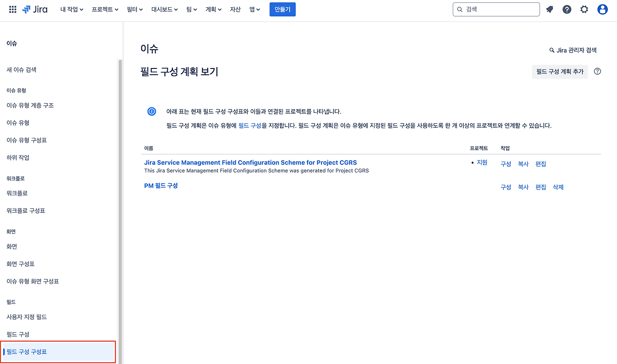Expand the 계획 dropdown
This screenshot has height=364, width=617.
[x=213, y=9]
